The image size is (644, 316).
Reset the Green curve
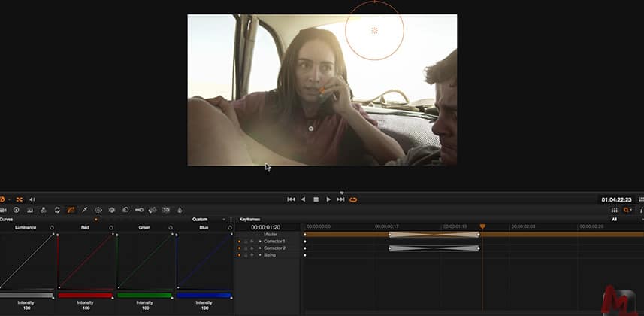coord(171,227)
